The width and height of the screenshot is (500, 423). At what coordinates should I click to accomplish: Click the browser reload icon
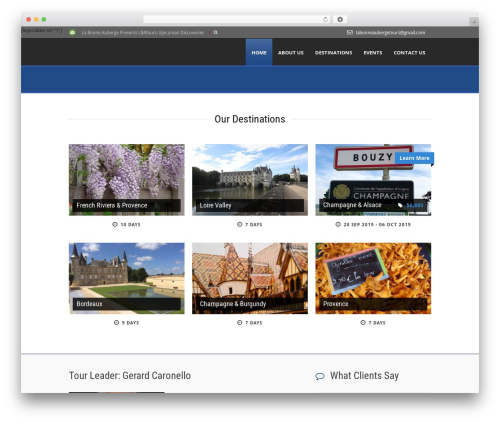(325, 19)
